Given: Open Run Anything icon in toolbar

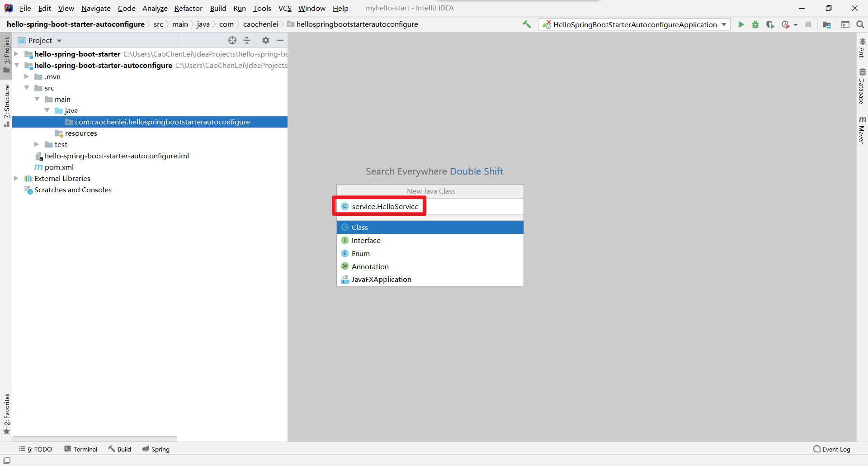Looking at the screenshot, I should point(845,24).
